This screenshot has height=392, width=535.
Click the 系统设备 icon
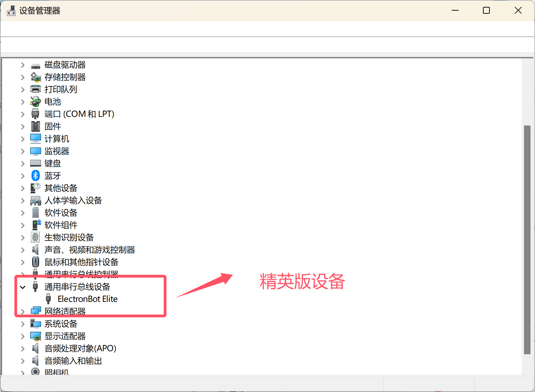[36, 324]
